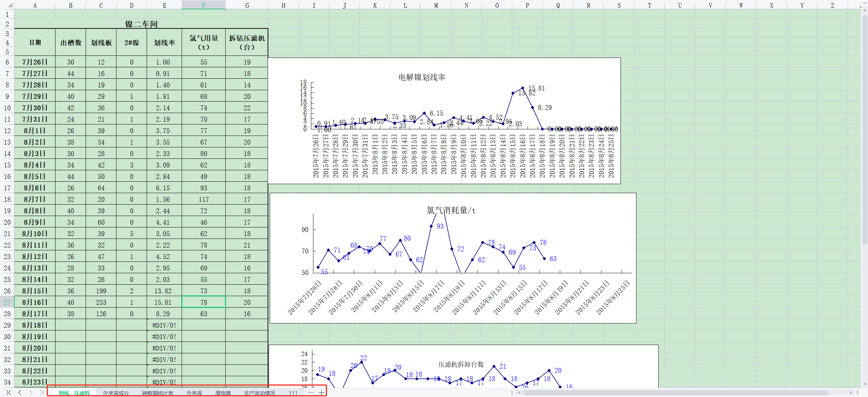Add a new worksheet with the plus icon

point(322,392)
